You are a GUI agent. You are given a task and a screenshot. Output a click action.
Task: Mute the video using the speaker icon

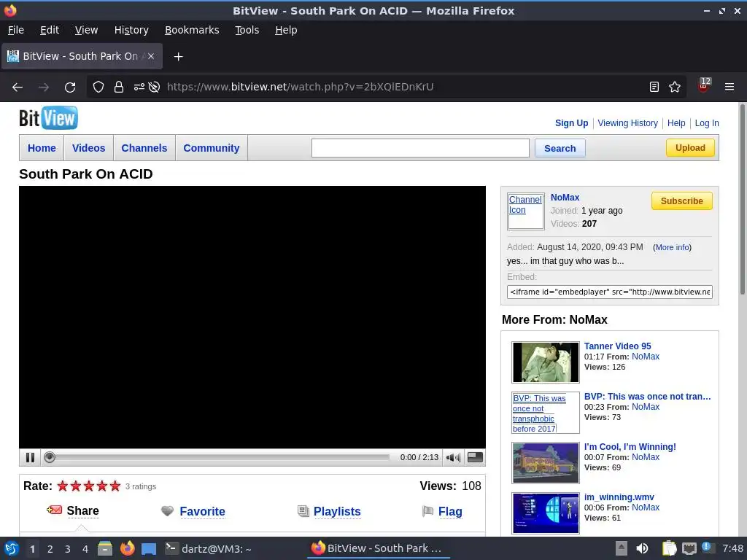click(453, 458)
